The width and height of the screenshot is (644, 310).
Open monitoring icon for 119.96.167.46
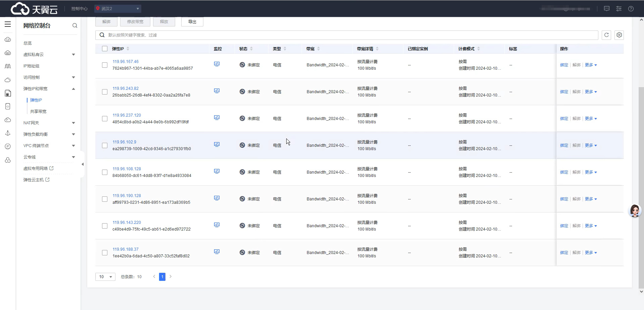(x=217, y=64)
